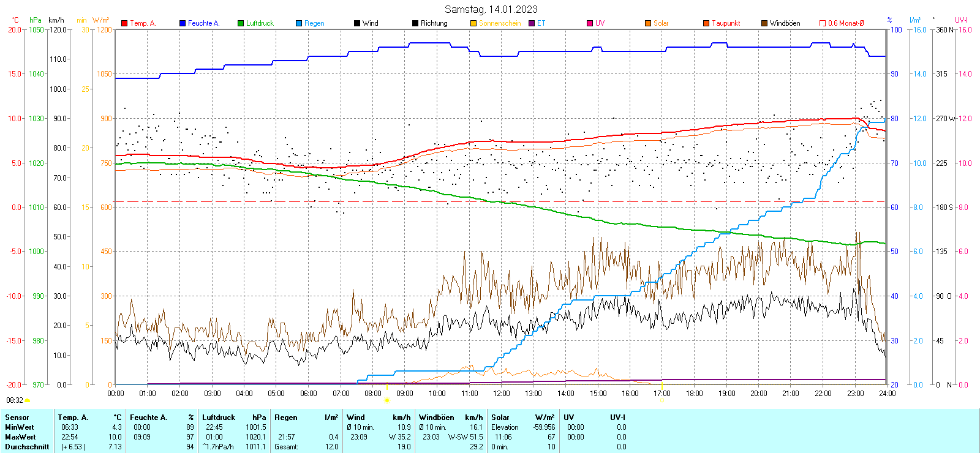
Task: Click the sunrise sun icon below the time axis
Action: pyautogui.click(x=387, y=400)
